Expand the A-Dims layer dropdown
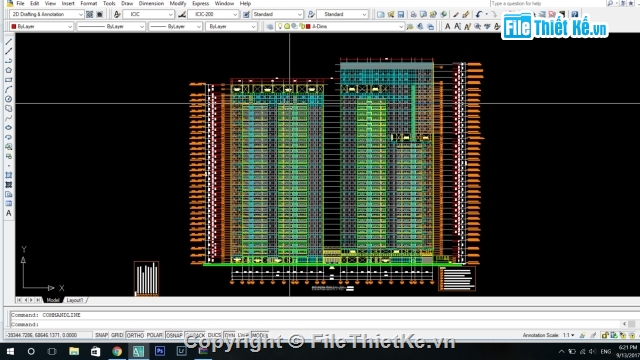 pos(354,27)
